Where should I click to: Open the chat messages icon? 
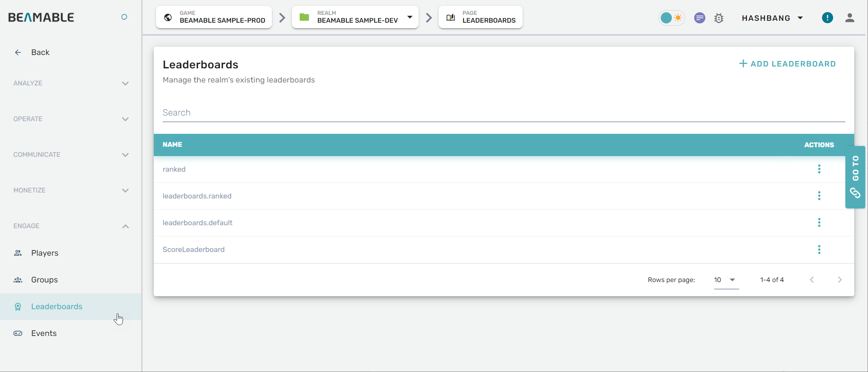click(699, 18)
